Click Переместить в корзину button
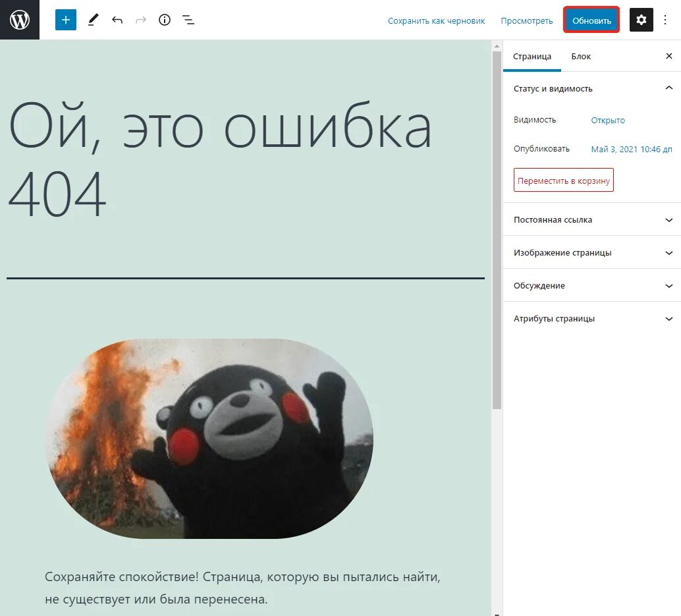The height and width of the screenshot is (616, 681). tap(563, 181)
